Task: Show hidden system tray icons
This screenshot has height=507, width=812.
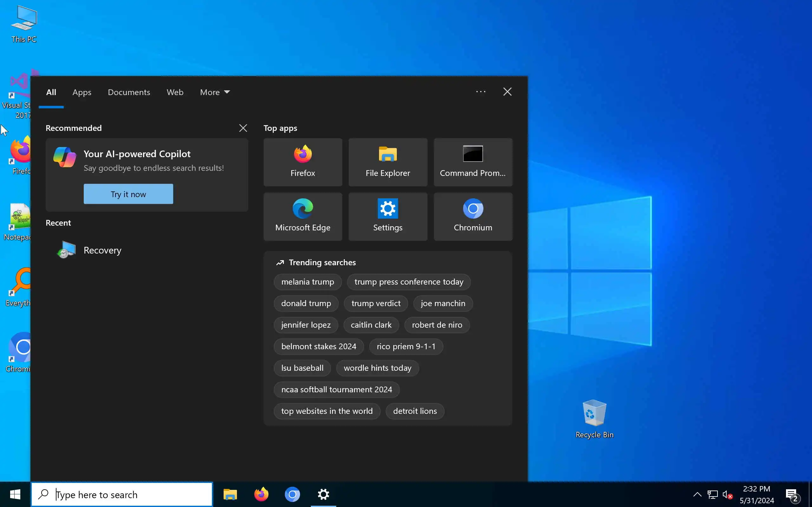Action: [x=697, y=494]
